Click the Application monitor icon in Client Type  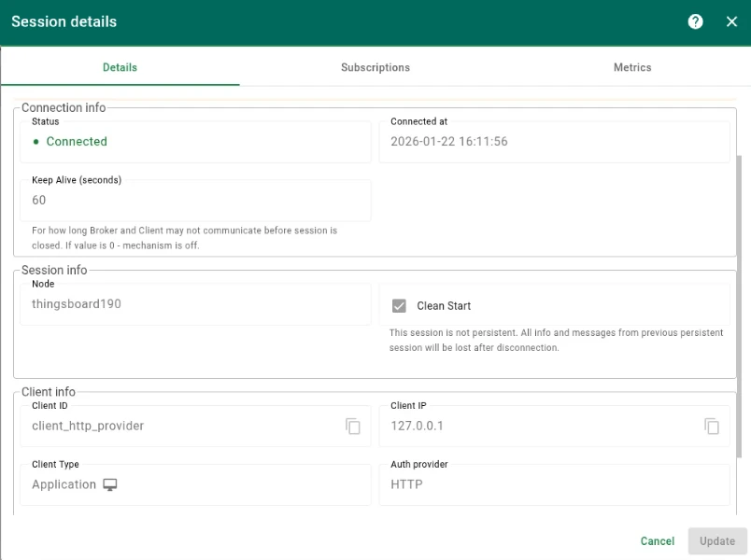(109, 484)
